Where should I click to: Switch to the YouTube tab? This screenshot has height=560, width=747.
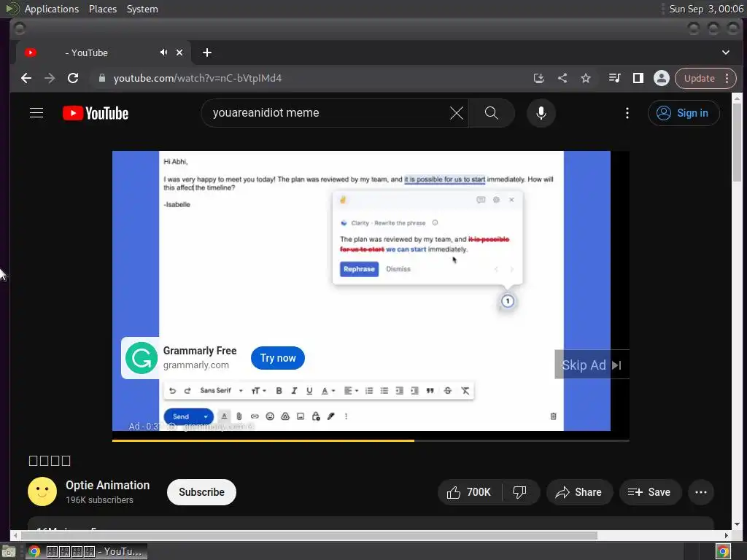pos(104,52)
